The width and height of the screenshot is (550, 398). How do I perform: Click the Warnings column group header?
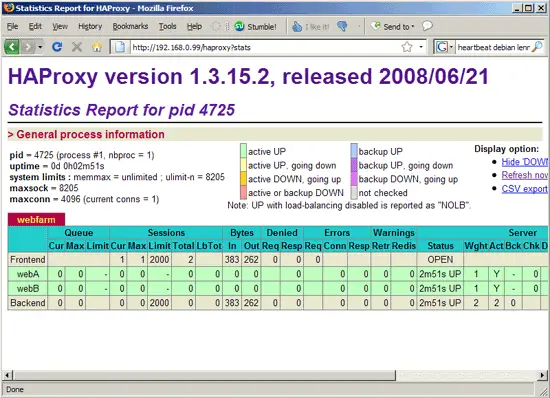(394, 233)
